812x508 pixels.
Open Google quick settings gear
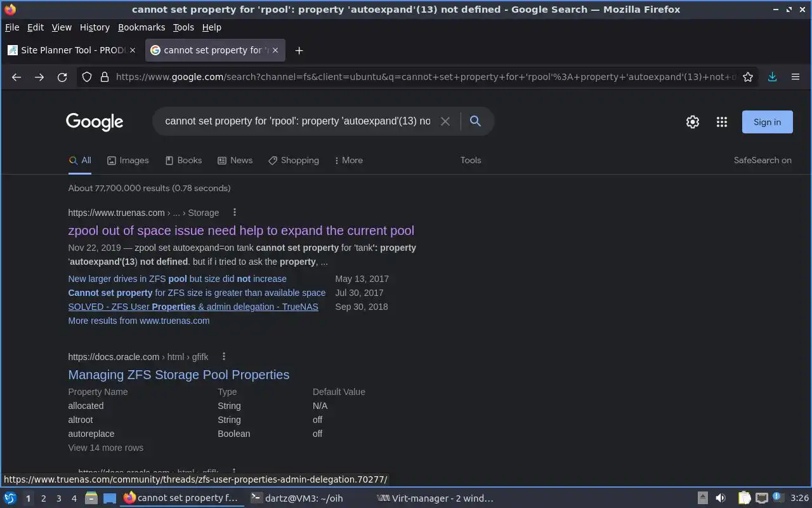[x=693, y=122]
